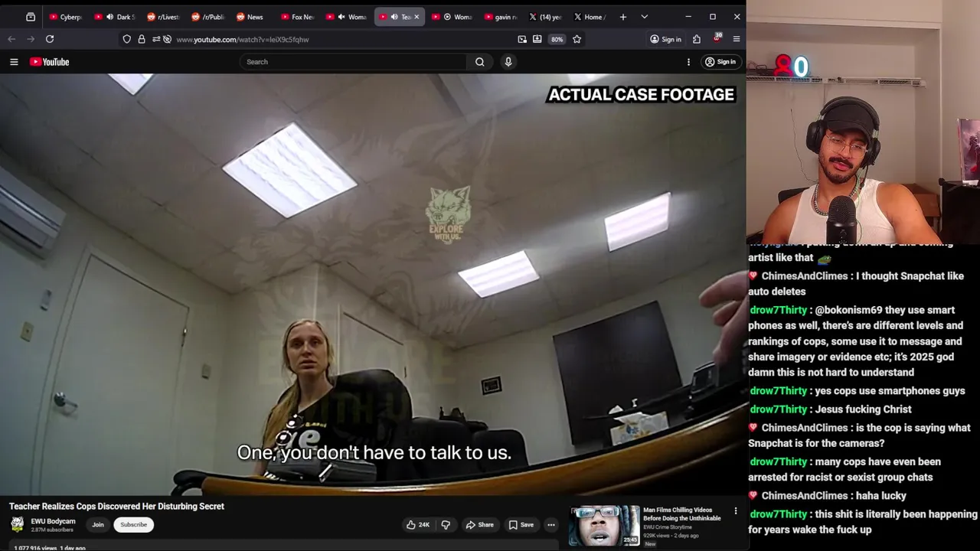Go back to previous page
Image resolution: width=980 pixels, height=551 pixels.
11,39
